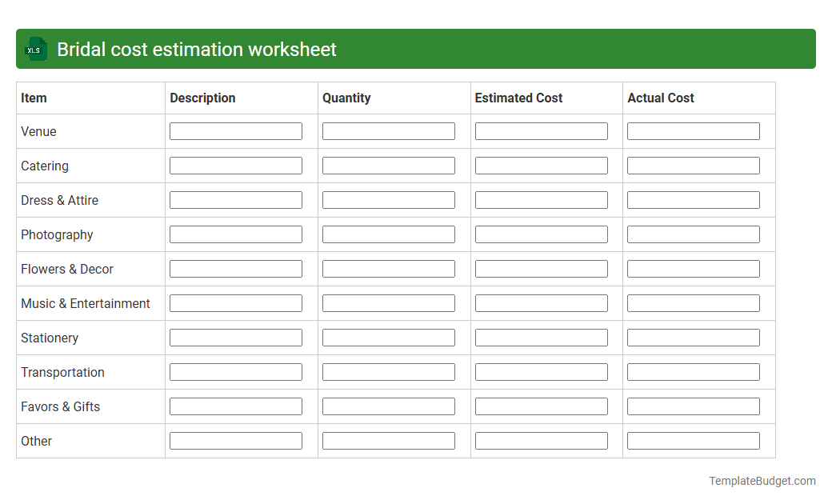The image size is (832, 504).
Task: Select the green worksheet title banner
Action: 416,49
